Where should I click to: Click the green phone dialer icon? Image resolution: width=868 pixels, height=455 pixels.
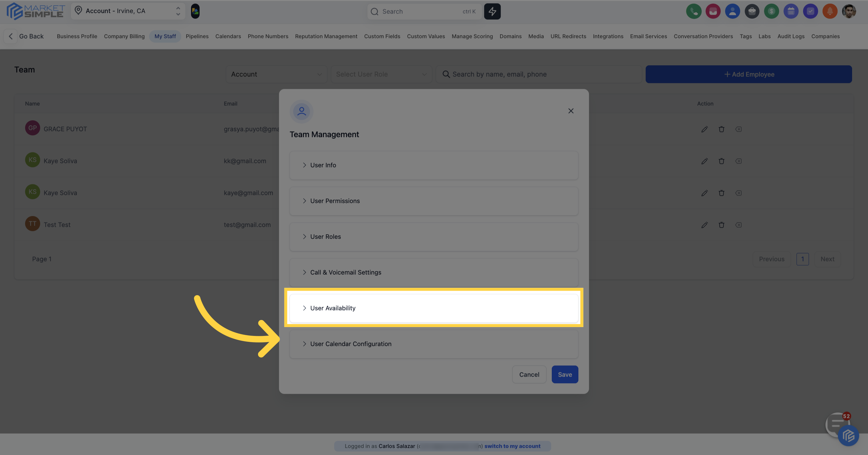pyautogui.click(x=694, y=12)
